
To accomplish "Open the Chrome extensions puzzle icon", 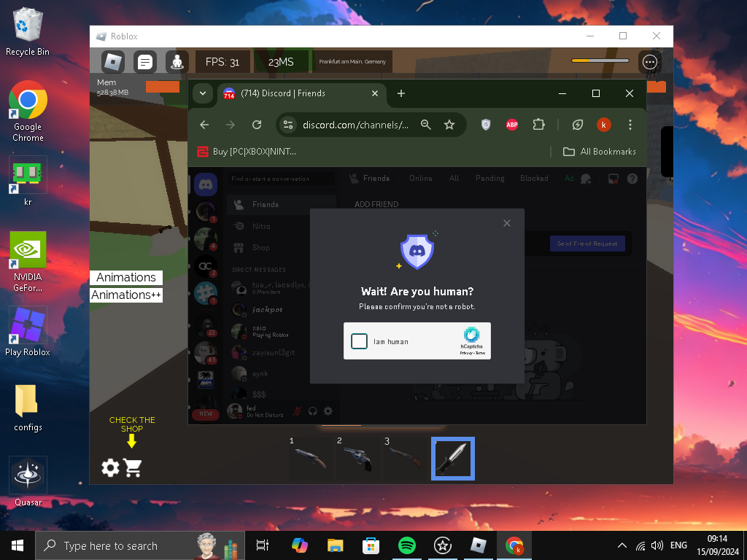I will tap(539, 125).
